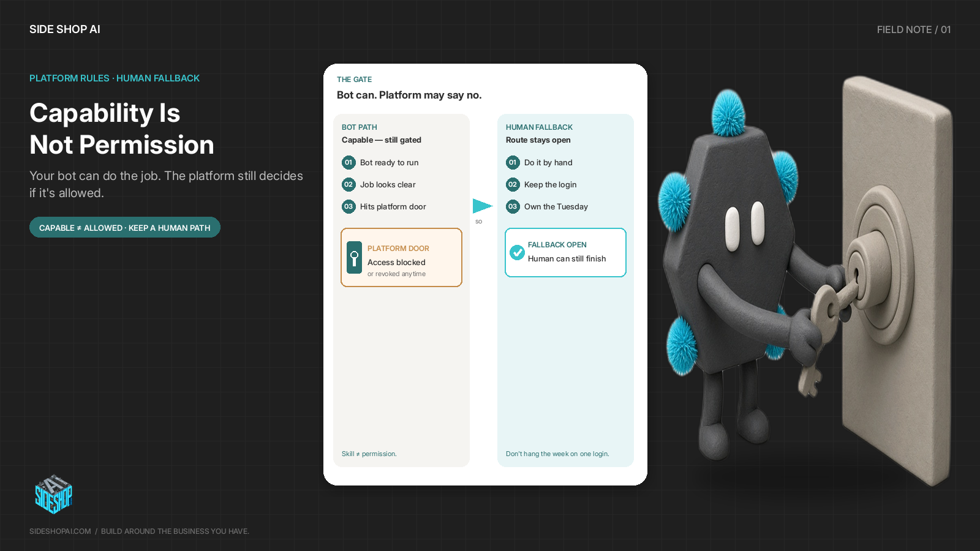Click step 01 badge beside 'Do it by hand'

pos(513,162)
